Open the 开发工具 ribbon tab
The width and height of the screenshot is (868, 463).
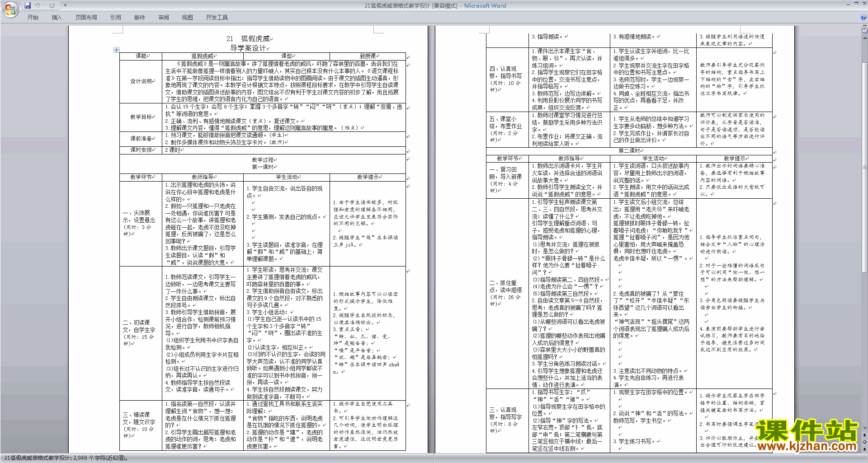pos(217,17)
